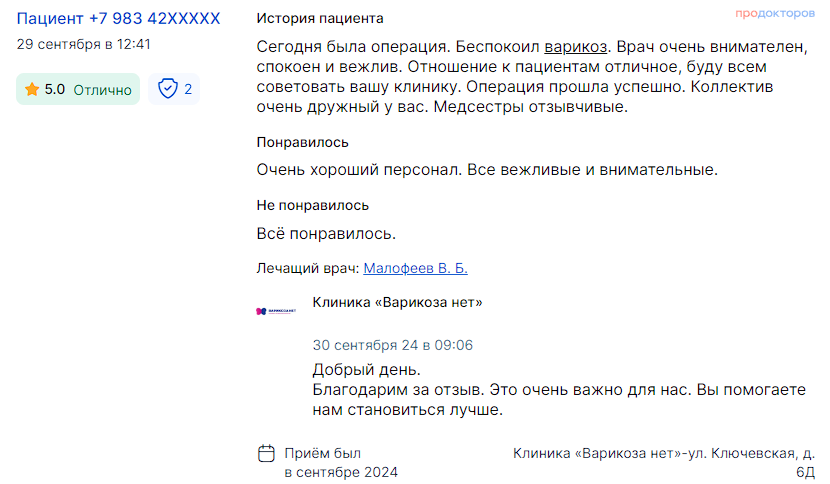Click the underlined варикоз link
This screenshot has height=484, width=830.
click(x=575, y=47)
